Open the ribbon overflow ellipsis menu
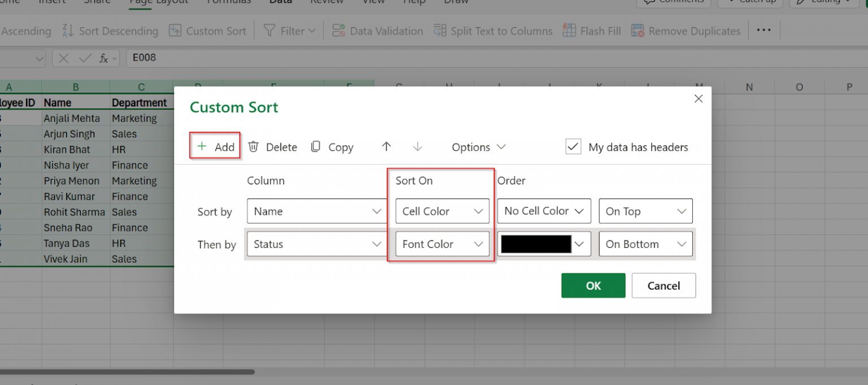Screen dimensions: 868x385 pos(763,30)
